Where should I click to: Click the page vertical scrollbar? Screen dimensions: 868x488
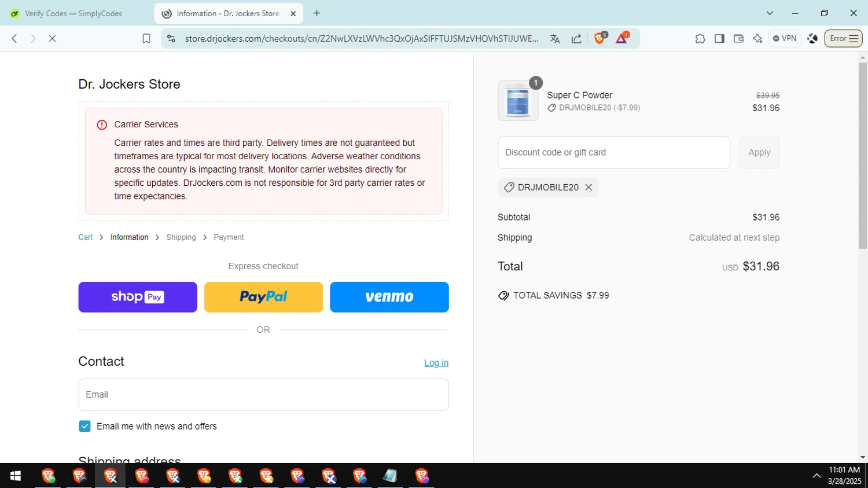point(863,156)
